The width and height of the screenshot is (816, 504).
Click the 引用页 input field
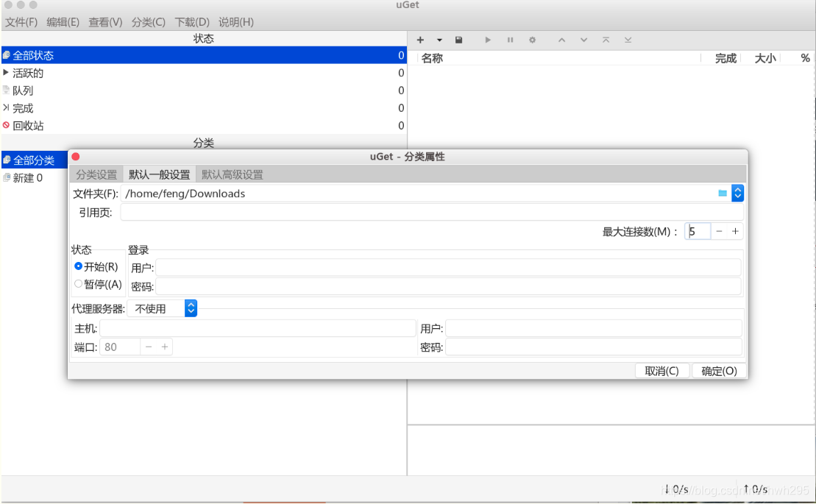(432, 212)
